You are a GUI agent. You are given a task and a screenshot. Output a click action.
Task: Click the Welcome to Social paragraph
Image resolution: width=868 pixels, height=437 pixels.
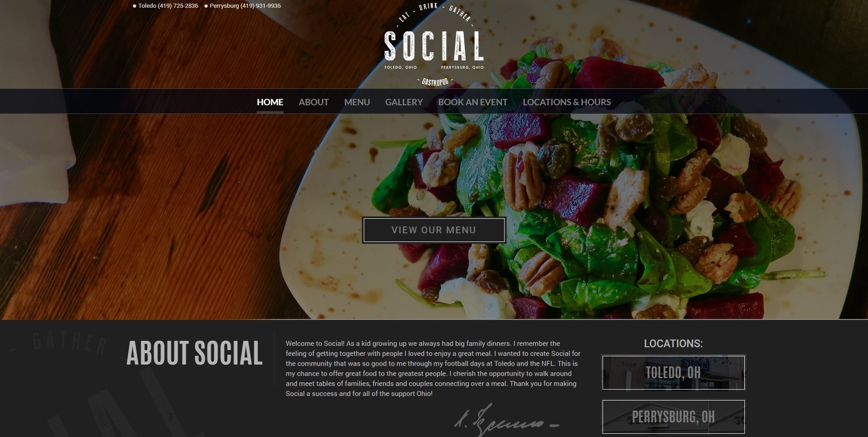433,369
